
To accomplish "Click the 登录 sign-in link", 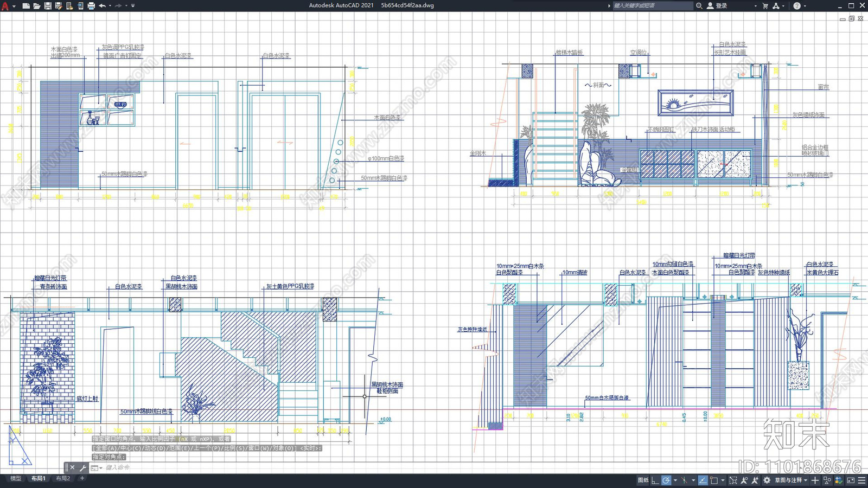I will pyautogui.click(x=722, y=5).
